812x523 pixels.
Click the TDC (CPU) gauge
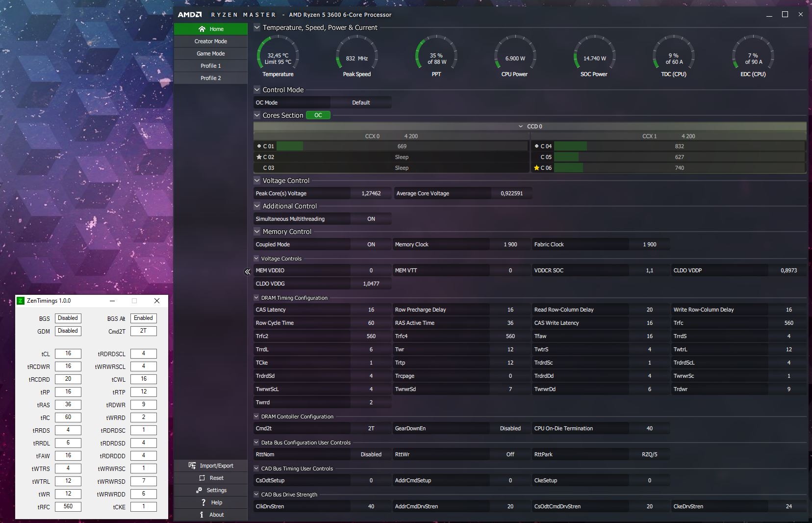[674, 56]
